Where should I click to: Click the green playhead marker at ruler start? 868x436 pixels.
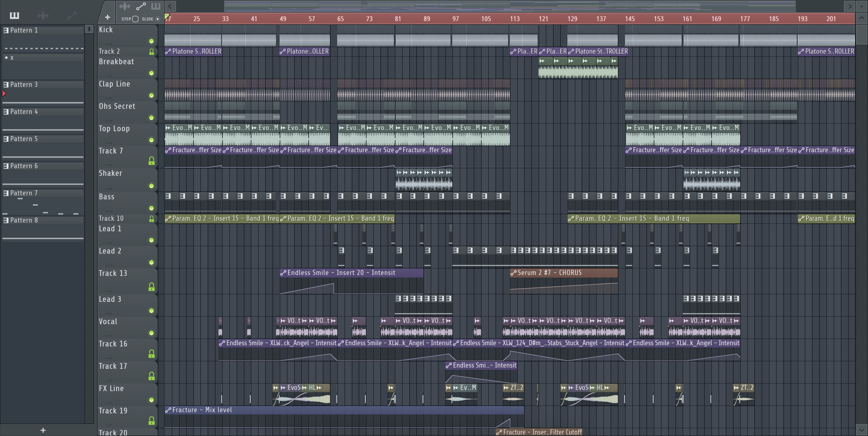coord(166,16)
